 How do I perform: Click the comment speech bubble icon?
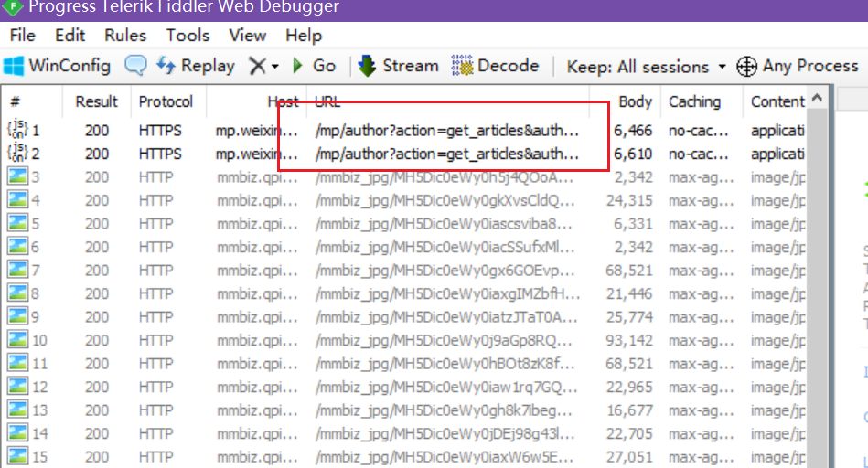coord(135,65)
